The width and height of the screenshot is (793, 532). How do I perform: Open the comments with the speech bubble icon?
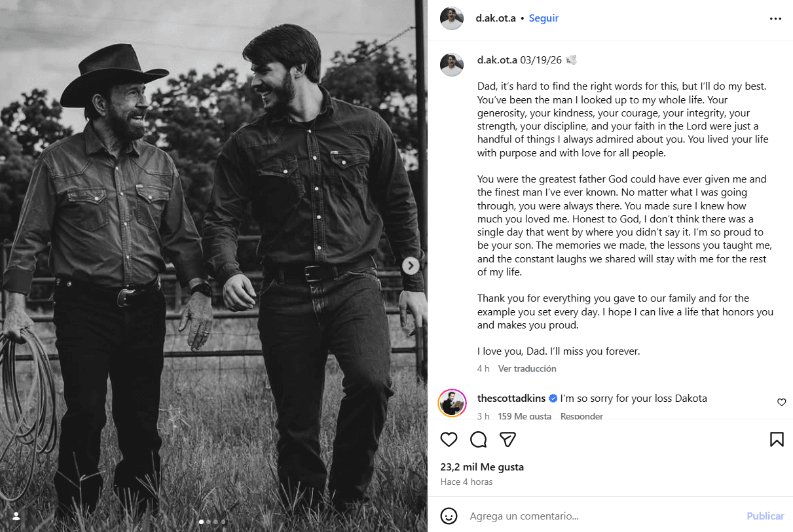pyautogui.click(x=478, y=439)
